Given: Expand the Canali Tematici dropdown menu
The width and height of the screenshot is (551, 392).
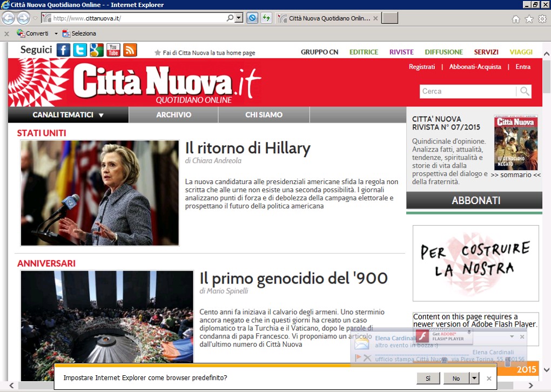Looking at the screenshot, I should [68, 115].
